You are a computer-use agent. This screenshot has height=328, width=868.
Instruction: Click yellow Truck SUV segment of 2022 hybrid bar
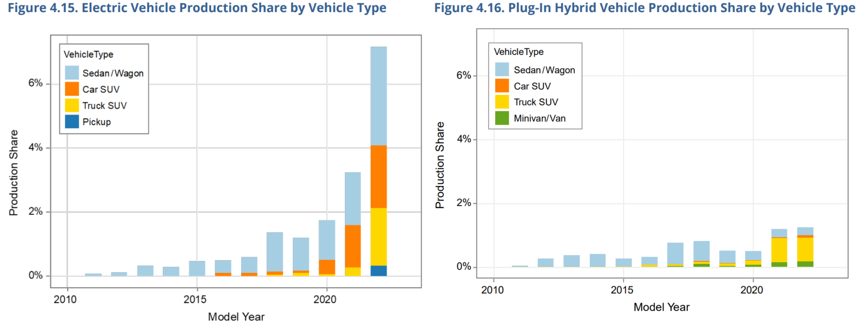click(x=805, y=249)
